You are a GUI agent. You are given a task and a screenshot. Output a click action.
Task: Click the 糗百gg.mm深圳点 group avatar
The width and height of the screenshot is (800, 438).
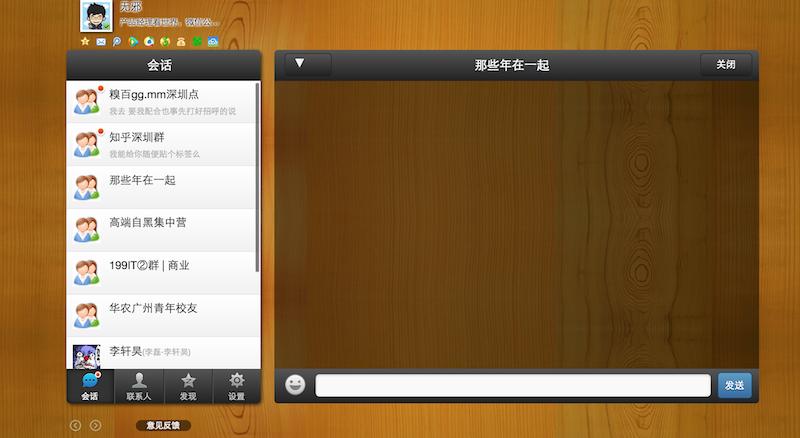coord(86,102)
